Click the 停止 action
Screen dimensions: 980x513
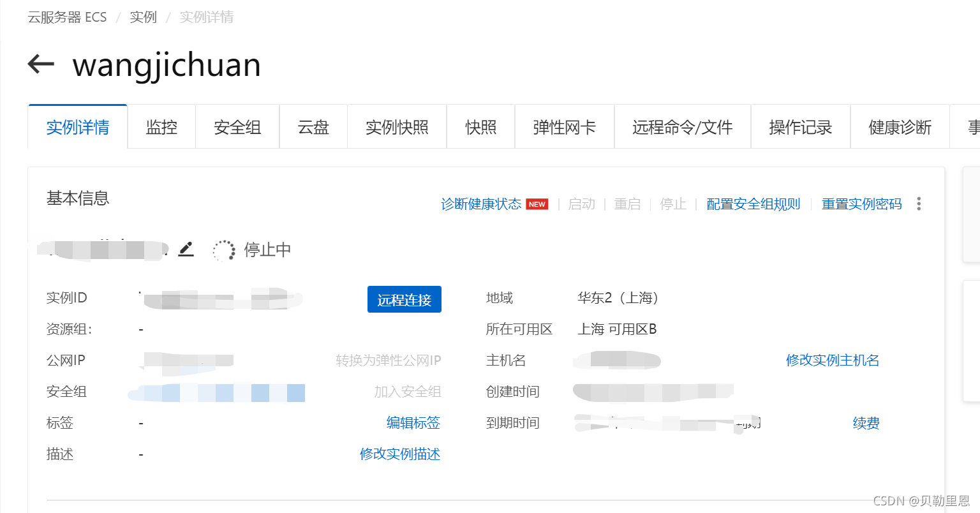click(x=673, y=204)
